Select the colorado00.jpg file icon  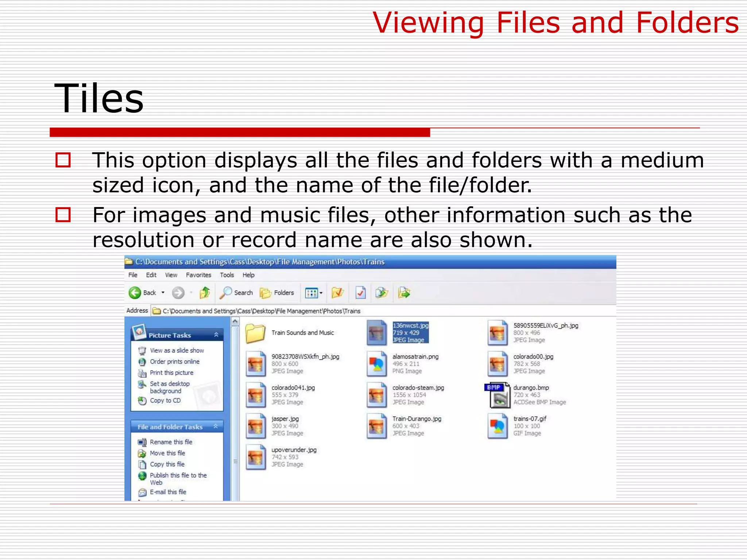click(498, 364)
